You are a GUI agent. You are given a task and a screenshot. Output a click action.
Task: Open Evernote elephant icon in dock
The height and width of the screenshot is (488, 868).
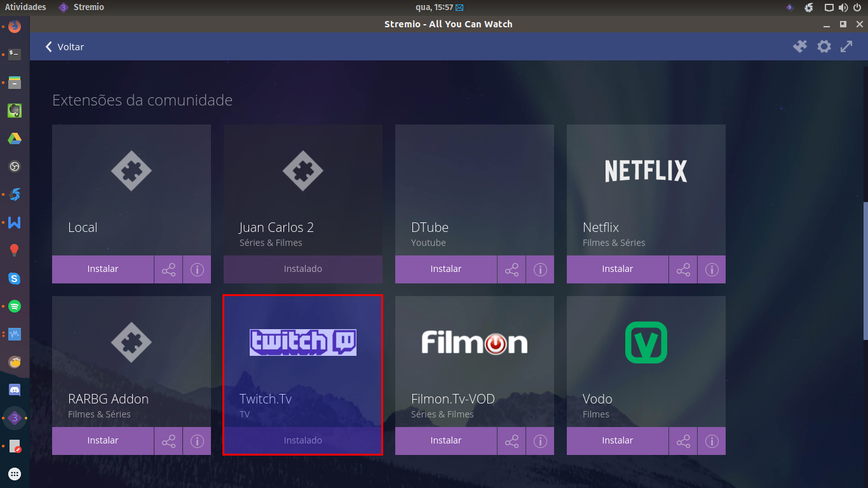point(15,111)
